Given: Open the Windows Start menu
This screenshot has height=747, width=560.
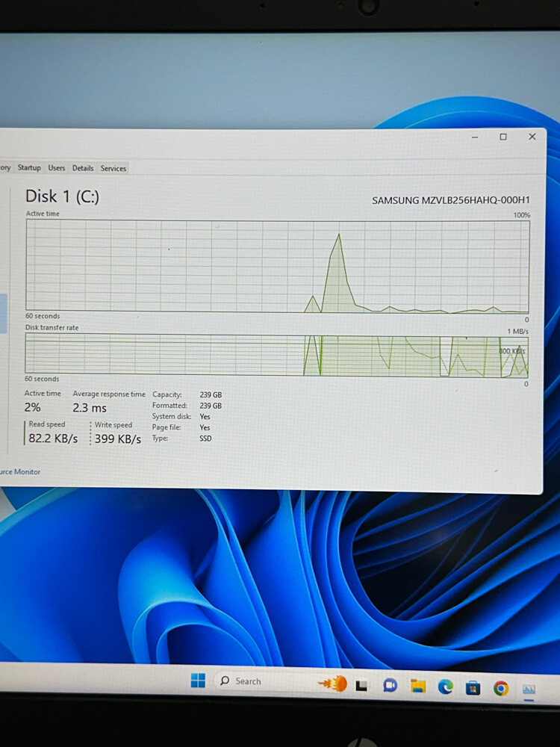Looking at the screenshot, I should (x=198, y=681).
